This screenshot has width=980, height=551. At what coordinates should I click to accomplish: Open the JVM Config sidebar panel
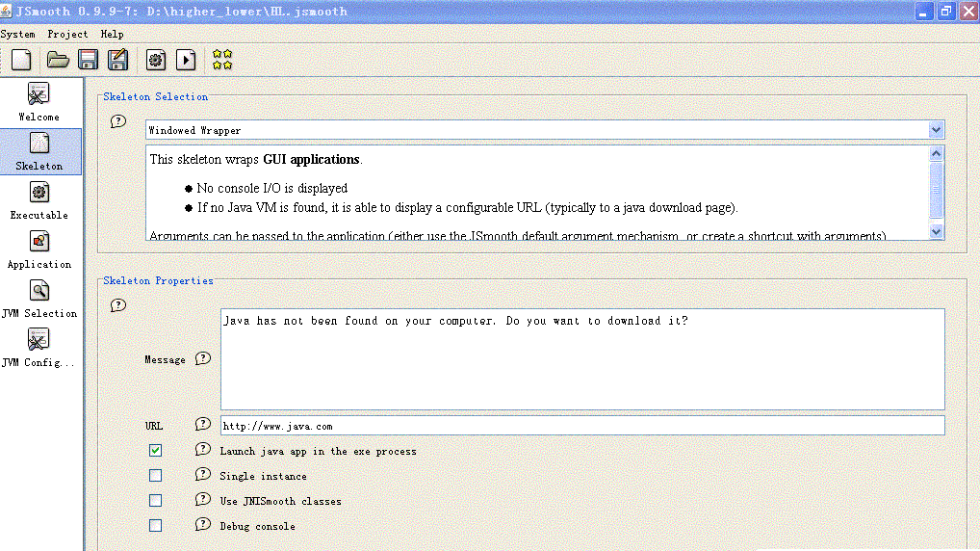39,348
